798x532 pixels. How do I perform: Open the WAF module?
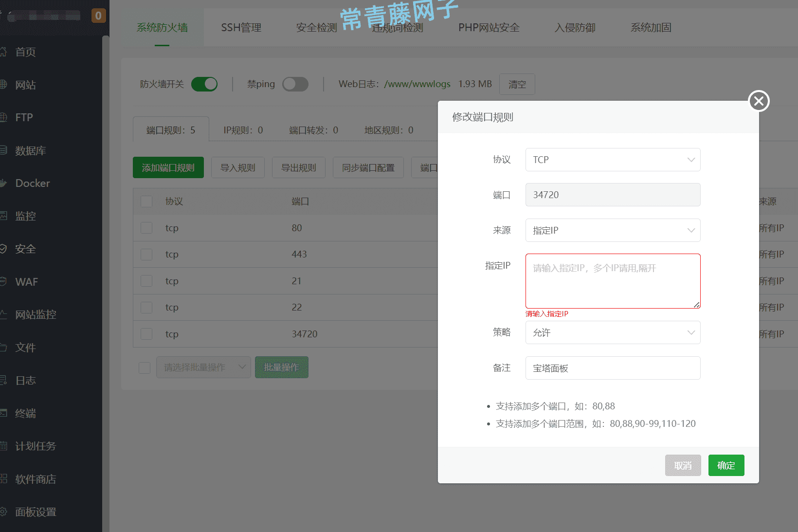click(26, 282)
